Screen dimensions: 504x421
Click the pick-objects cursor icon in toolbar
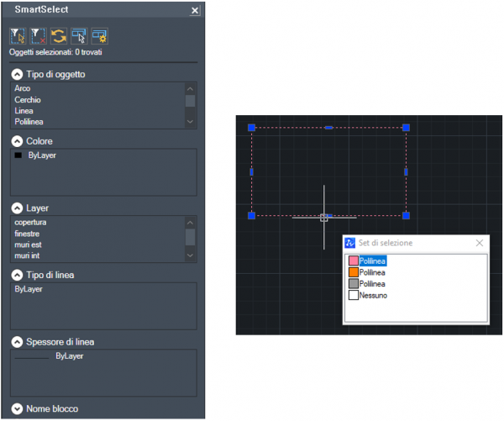pos(80,35)
